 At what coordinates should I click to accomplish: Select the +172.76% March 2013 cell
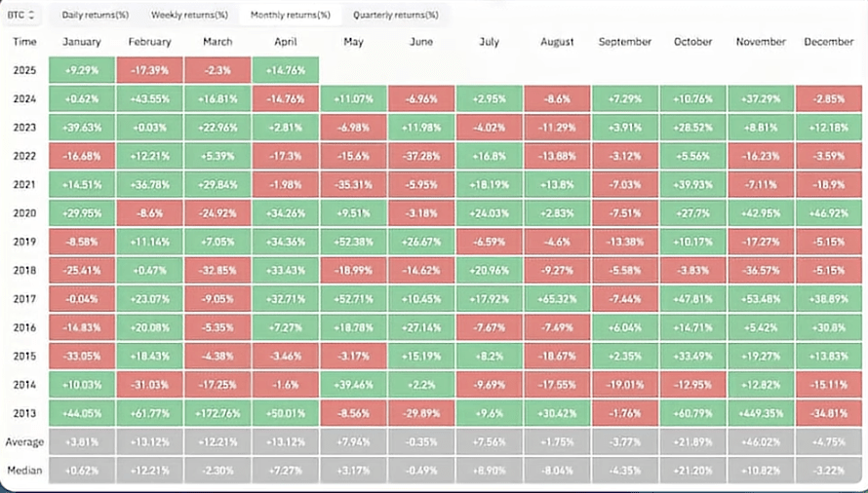[x=217, y=413]
